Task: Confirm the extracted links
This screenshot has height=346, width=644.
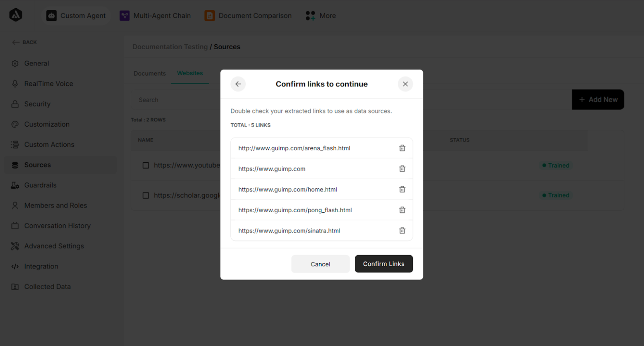Action: pos(384,264)
